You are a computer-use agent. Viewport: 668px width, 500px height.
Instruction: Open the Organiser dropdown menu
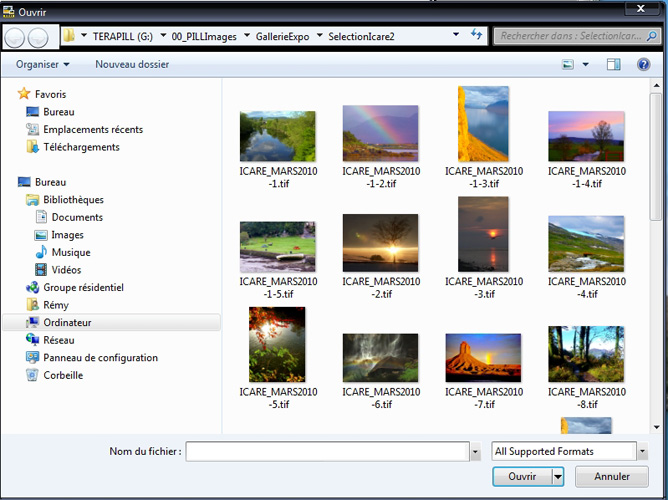43,65
